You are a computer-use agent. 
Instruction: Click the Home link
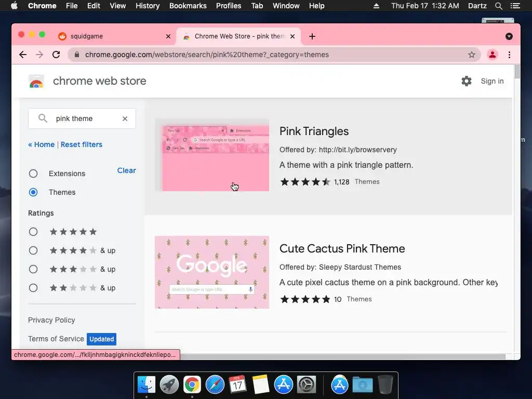tap(42, 144)
